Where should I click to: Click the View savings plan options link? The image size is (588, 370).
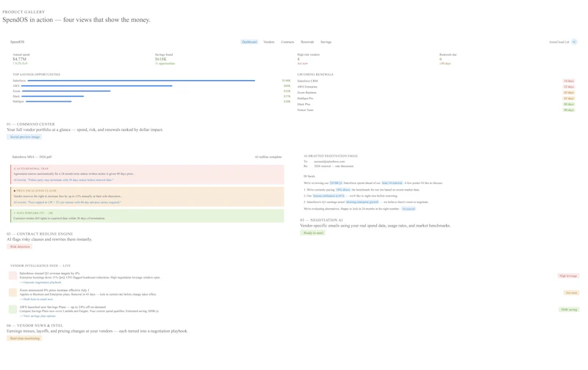coord(37,316)
